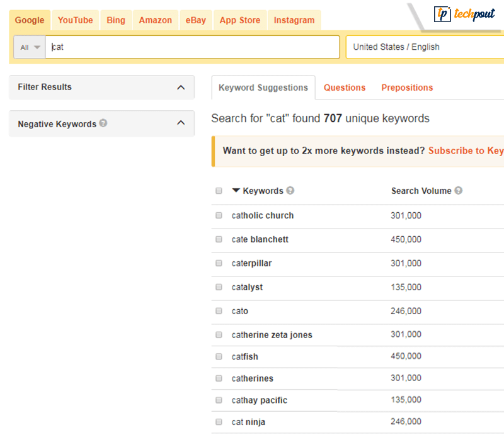Check the cato checkbox
Screen dimensions: 504x437
click(219, 310)
